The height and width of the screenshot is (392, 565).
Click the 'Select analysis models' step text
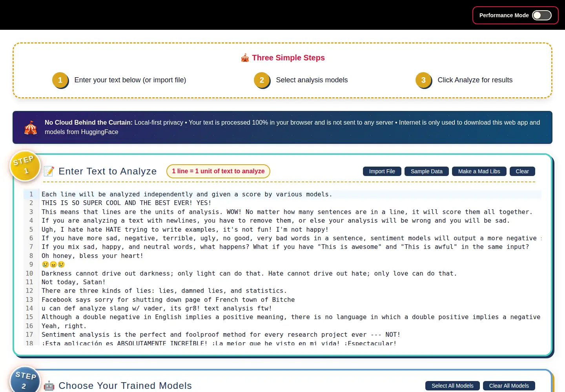point(312,80)
